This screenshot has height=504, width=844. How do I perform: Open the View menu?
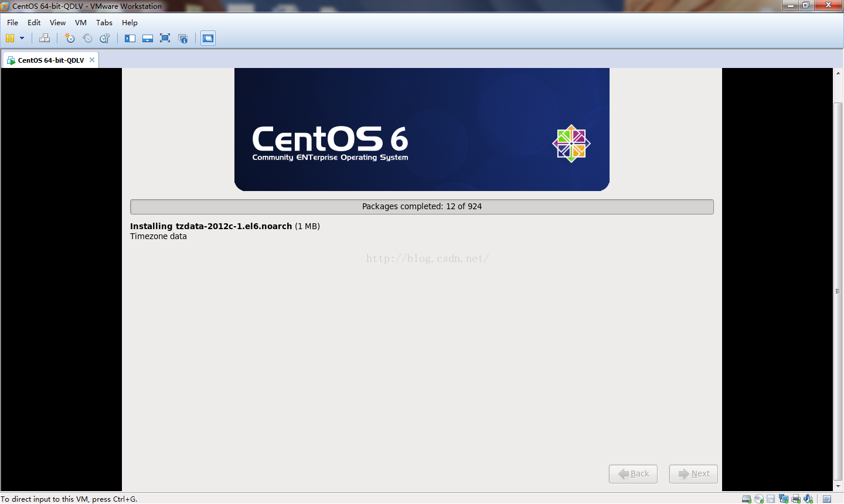[x=57, y=22]
